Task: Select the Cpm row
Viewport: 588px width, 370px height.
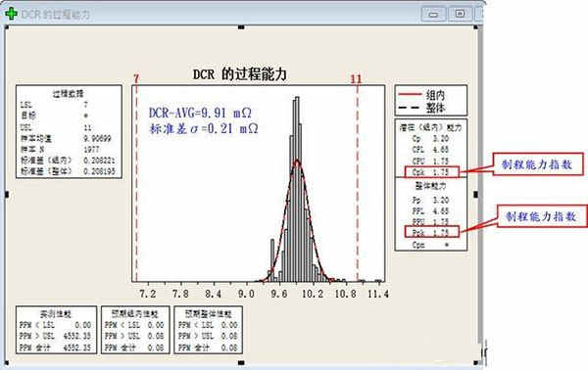Action: 430,245
